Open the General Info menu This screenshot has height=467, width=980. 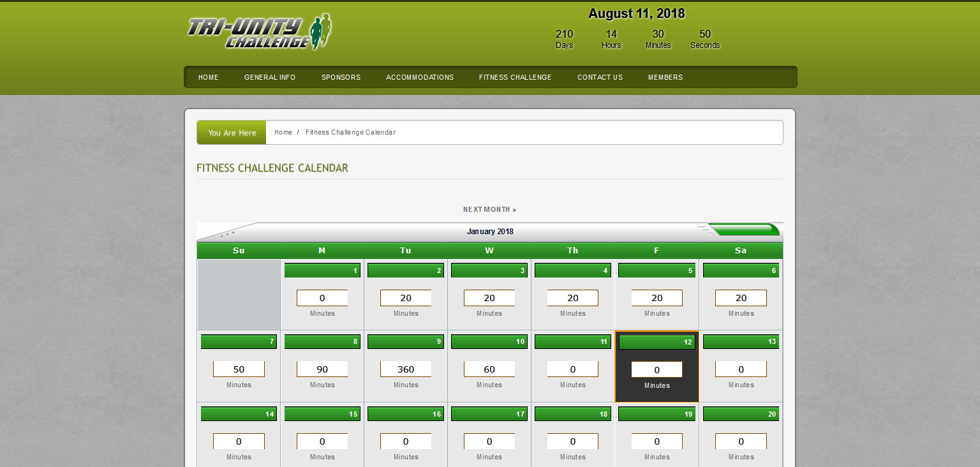(269, 77)
